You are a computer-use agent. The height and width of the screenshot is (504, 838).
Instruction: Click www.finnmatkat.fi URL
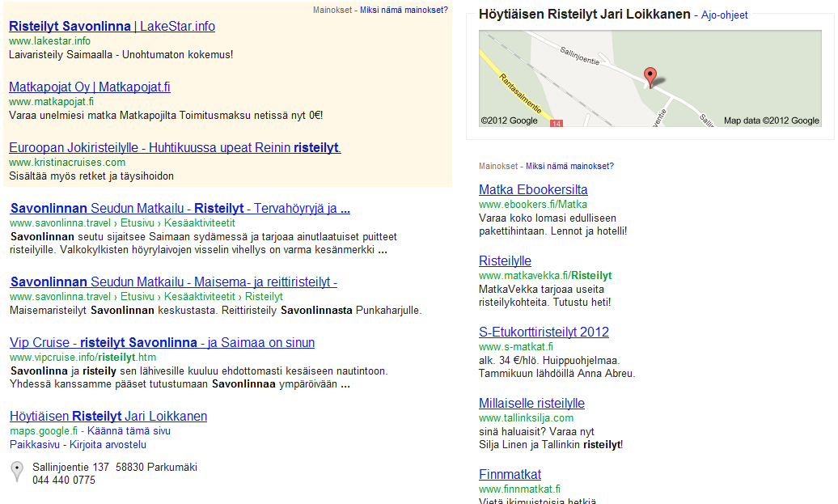coord(519,489)
